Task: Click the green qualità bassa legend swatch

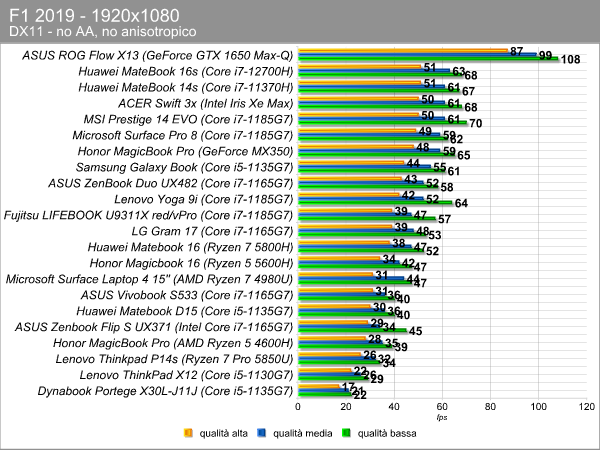Action: [346, 433]
